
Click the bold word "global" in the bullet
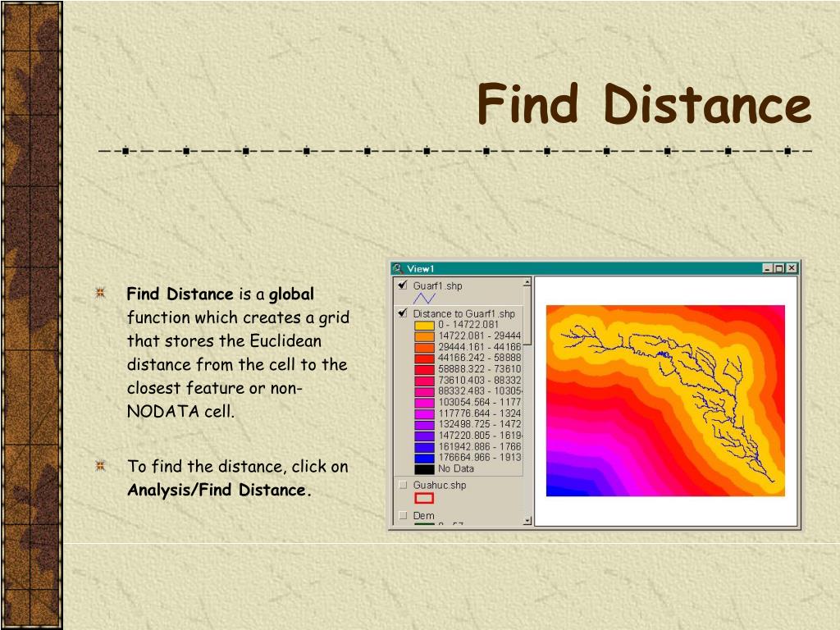coord(291,294)
